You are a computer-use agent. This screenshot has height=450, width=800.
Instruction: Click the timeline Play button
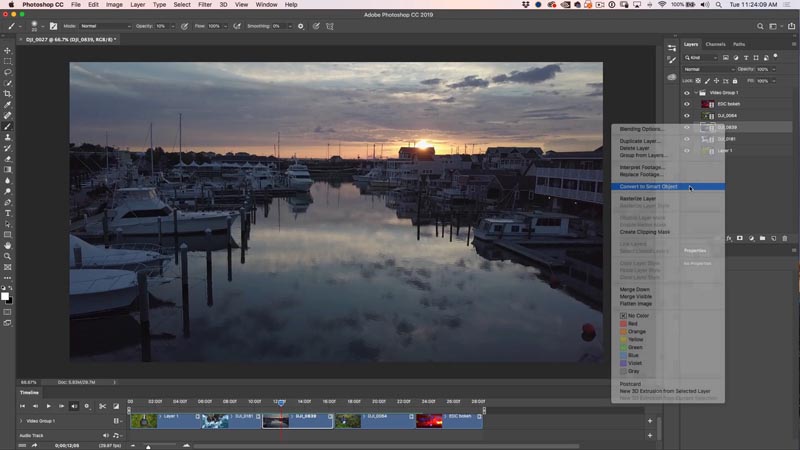click(48, 406)
